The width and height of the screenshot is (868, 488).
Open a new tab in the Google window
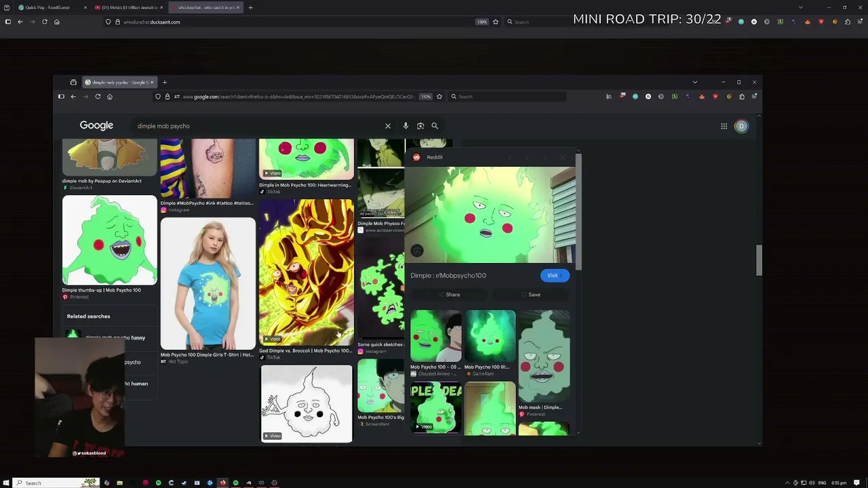pos(164,83)
